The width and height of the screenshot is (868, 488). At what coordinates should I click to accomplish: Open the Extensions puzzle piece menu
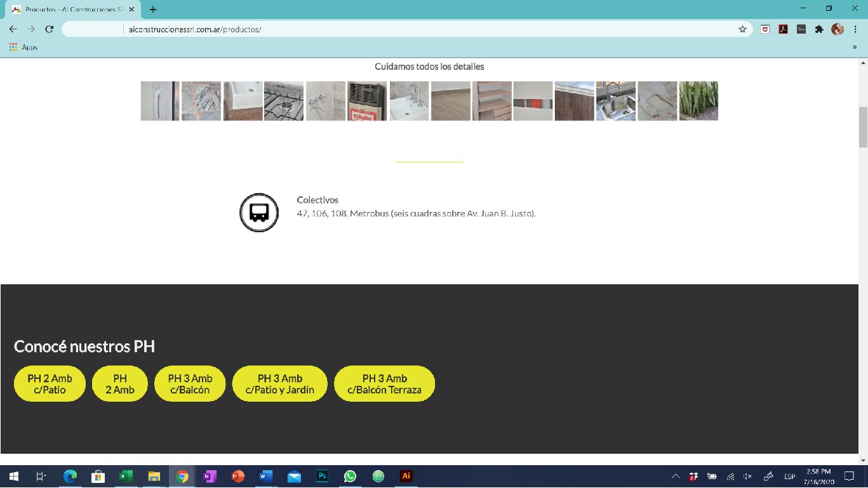point(819,29)
